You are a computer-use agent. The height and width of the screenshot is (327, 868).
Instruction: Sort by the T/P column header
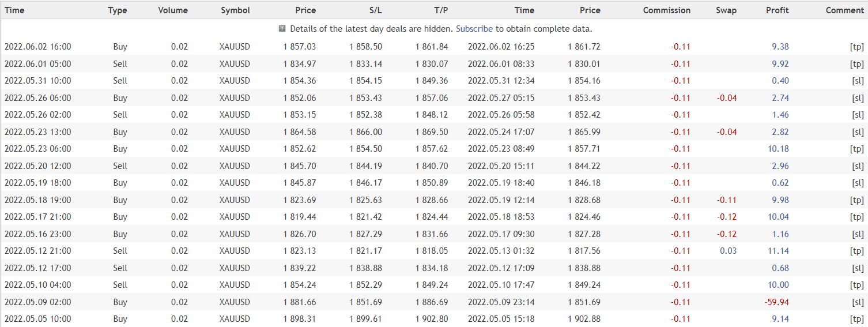coord(441,10)
